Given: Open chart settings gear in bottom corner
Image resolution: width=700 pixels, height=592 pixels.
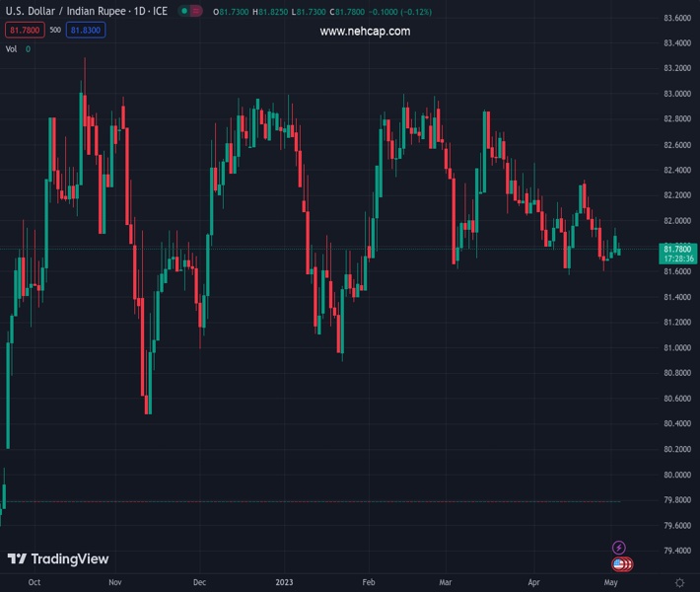Looking at the screenshot, I should (679, 582).
